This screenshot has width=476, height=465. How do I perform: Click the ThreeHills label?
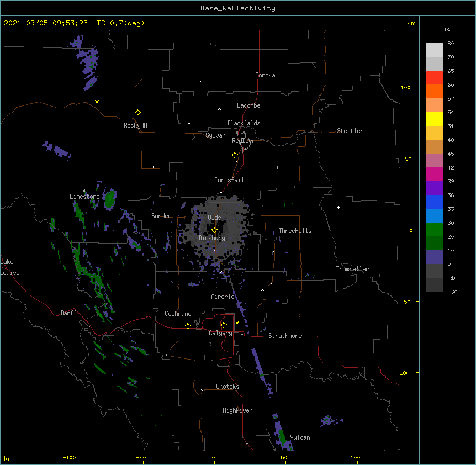(295, 231)
